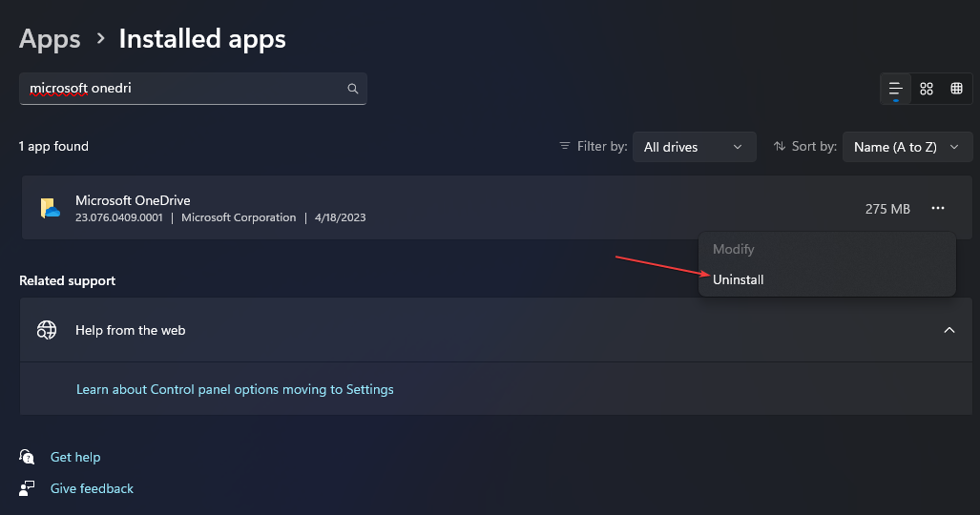Switch to table view layout
Viewport: 980px width, 515px height.
[x=956, y=89]
